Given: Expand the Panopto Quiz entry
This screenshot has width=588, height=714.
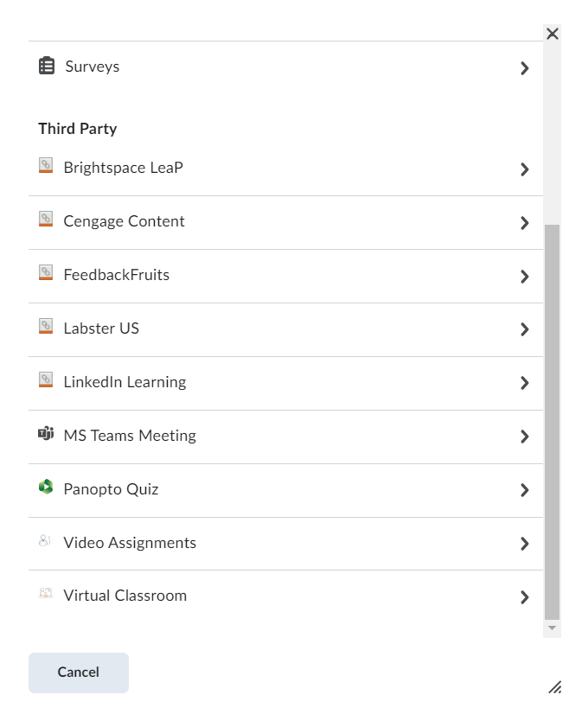Looking at the screenshot, I should point(525,489).
